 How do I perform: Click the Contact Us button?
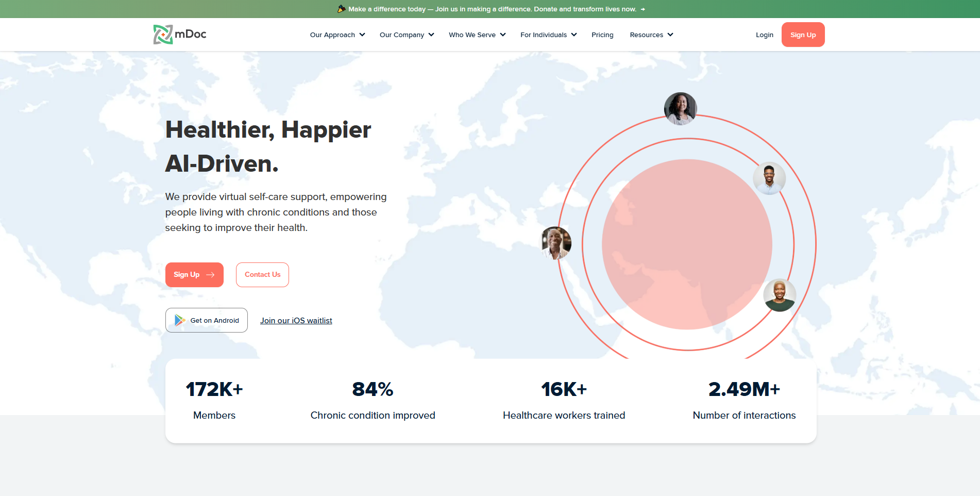262,275
